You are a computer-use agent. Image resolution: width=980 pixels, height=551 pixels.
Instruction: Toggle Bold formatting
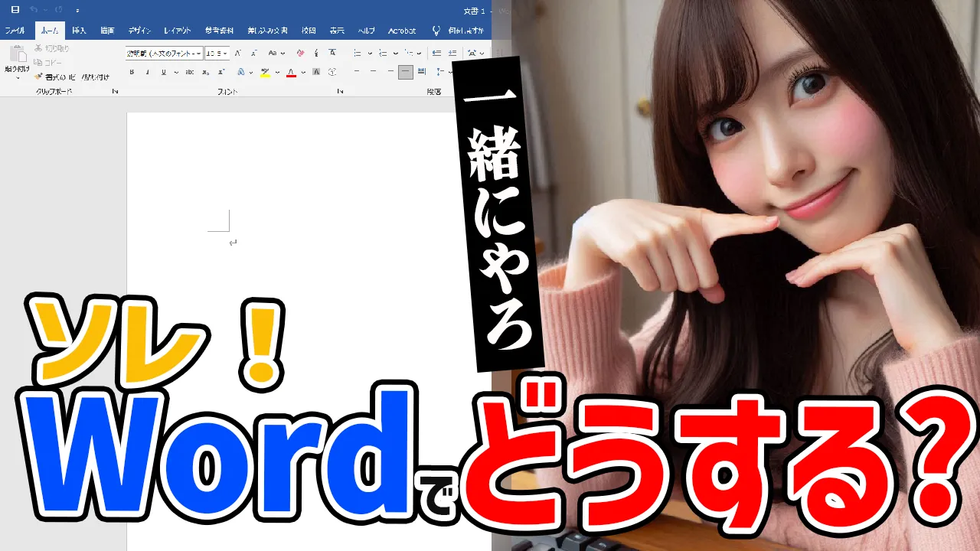tap(132, 72)
